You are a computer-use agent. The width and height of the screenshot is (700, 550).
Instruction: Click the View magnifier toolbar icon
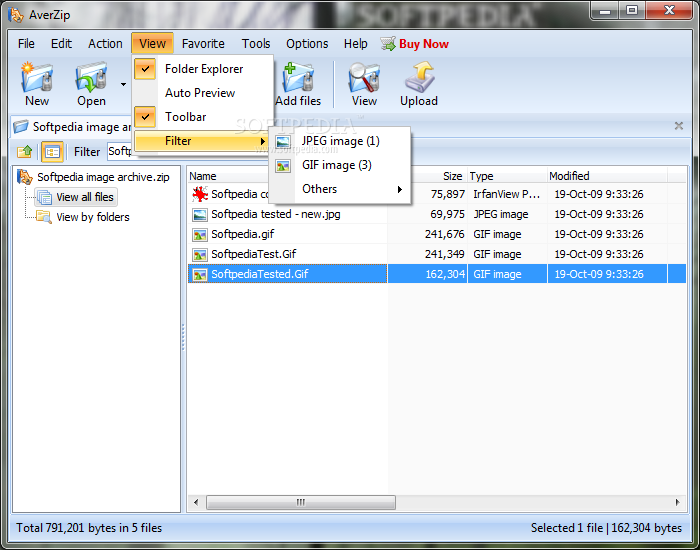click(x=364, y=77)
